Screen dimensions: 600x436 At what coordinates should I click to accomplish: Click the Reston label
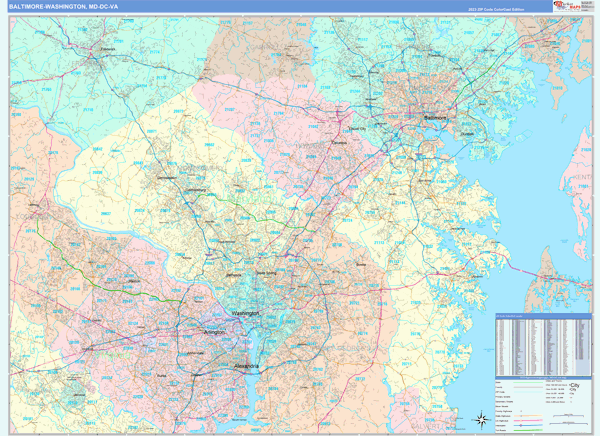pyautogui.click(x=134, y=281)
